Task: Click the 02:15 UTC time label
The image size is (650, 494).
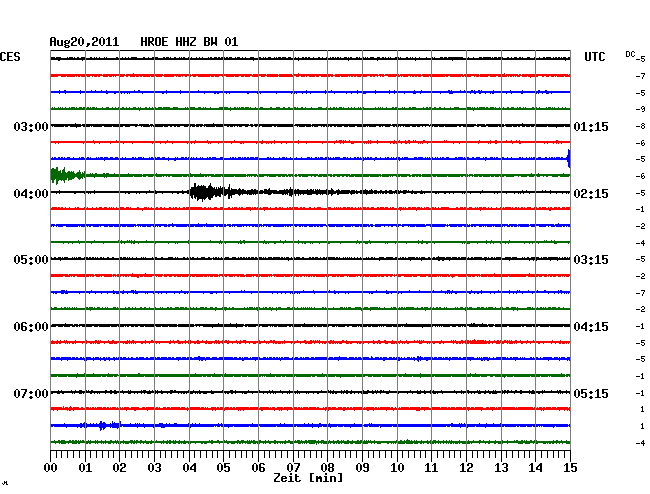Action: [591, 194]
